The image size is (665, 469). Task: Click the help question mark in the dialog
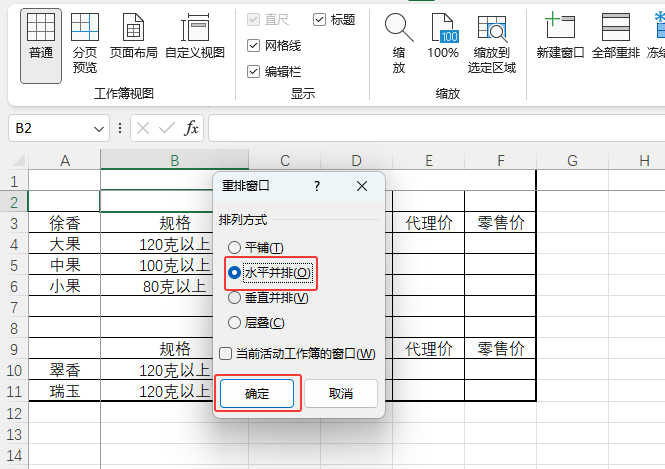click(x=317, y=186)
